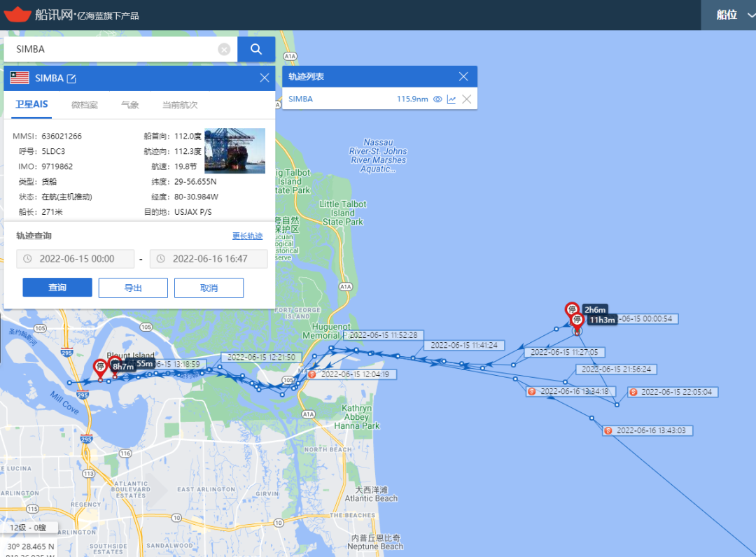Switch to the 微档案 tab

pos(85,105)
